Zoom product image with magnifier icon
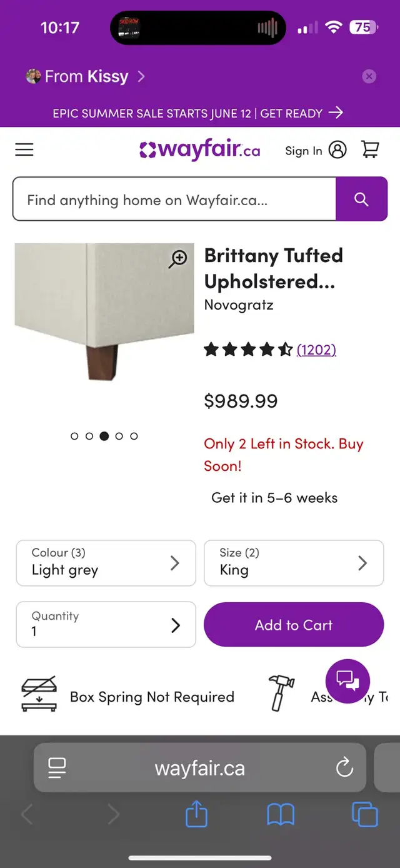This screenshot has height=868, width=400. tap(178, 259)
